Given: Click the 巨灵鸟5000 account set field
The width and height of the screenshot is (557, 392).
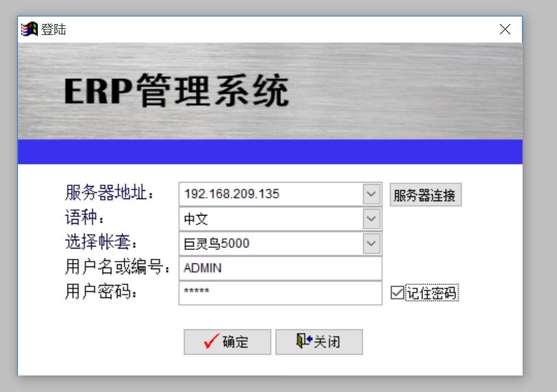Looking at the screenshot, I should pyautogui.click(x=269, y=244).
